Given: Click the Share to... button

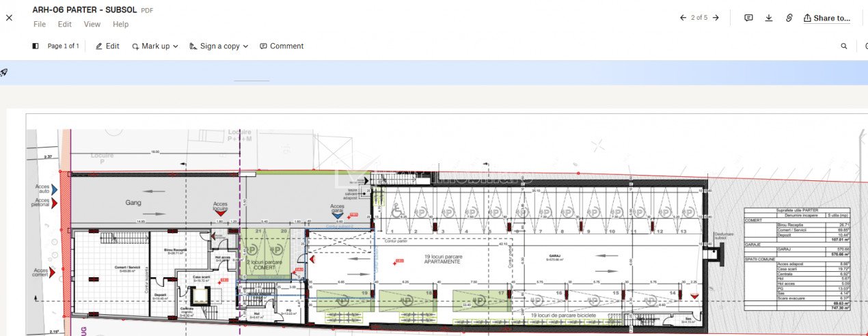Looking at the screenshot, I should pos(826,18).
